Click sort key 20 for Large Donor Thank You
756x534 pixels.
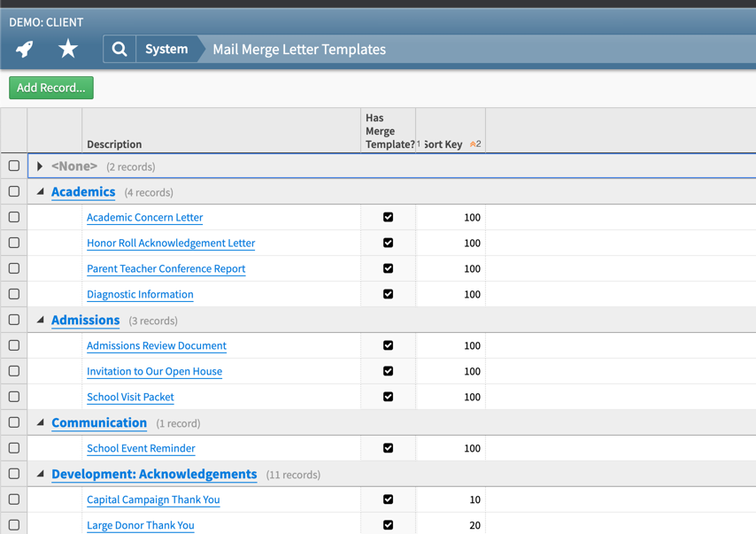point(474,525)
